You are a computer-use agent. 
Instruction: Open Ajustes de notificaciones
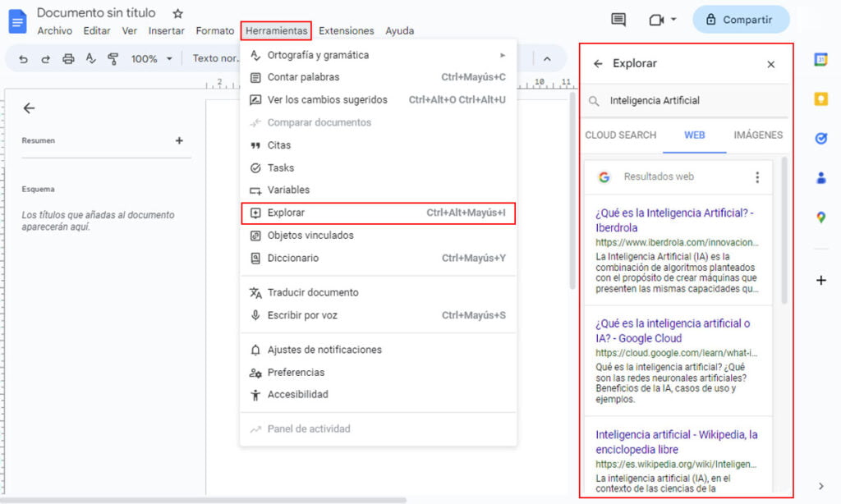coord(378,350)
